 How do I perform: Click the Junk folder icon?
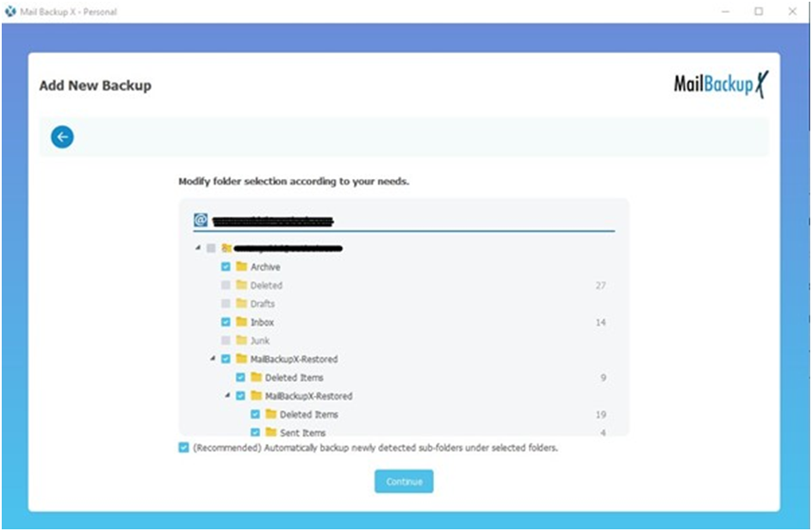241,340
